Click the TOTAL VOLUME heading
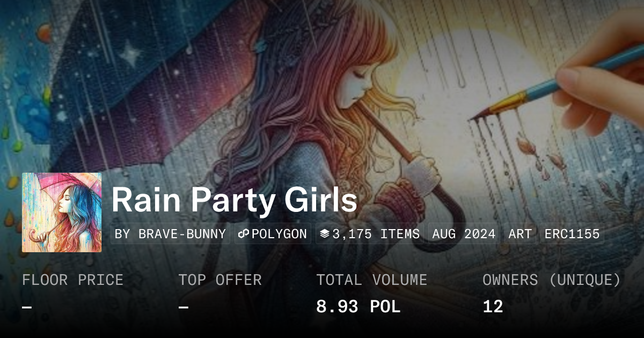Image resolution: width=644 pixels, height=338 pixels. (371, 280)
